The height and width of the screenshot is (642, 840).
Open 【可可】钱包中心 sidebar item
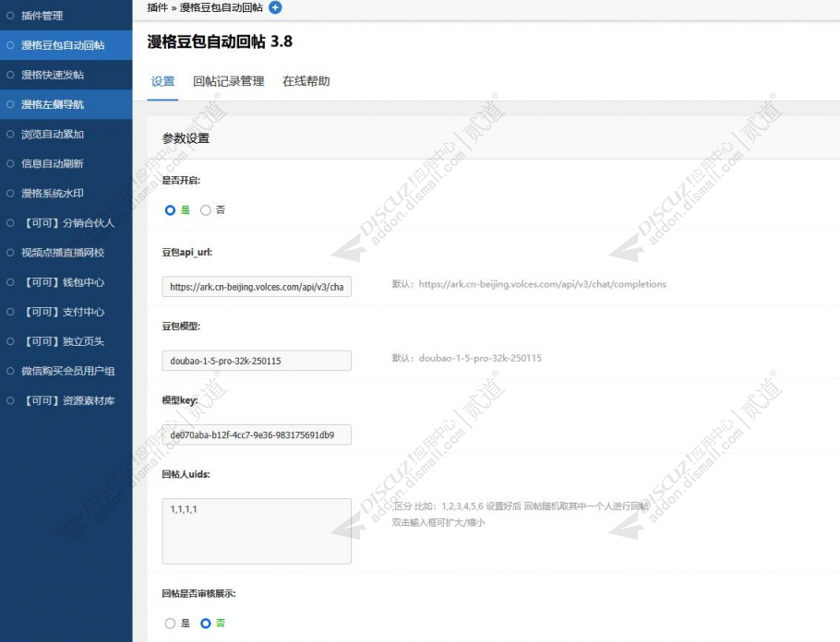click(x=66, y=282)
